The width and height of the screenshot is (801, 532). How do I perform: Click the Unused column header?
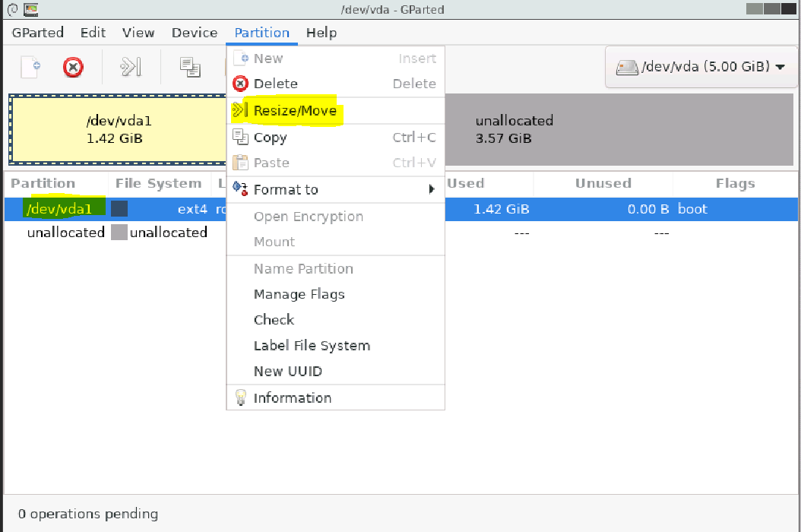point(603,183)
